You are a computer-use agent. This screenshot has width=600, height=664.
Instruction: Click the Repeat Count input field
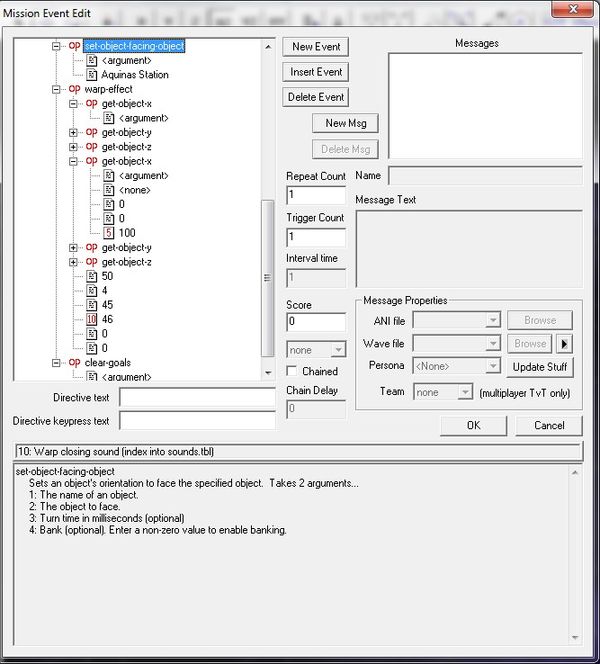[x=315, y=195]
